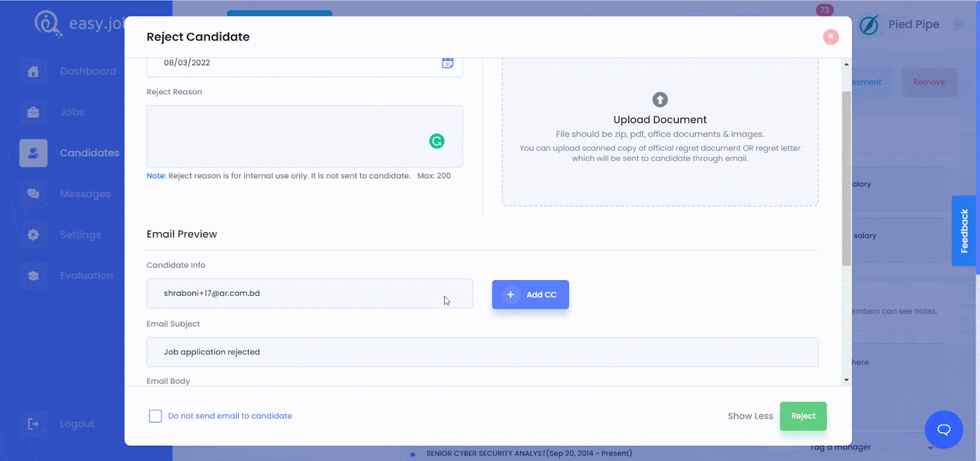
Task: Click the green Reject button
Action: click(x=803, y=416)
